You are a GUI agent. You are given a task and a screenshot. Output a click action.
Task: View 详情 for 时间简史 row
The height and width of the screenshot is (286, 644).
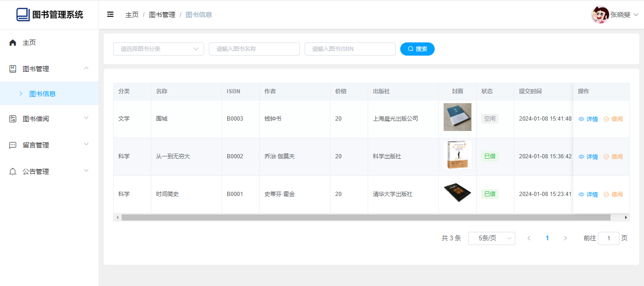pos(588,195)
